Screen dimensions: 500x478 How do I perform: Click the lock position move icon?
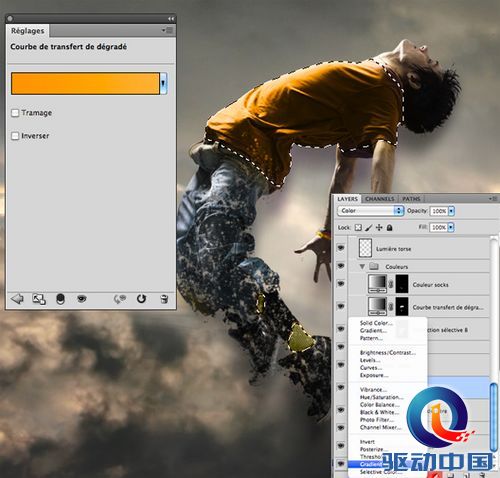[x=379, y=228]
